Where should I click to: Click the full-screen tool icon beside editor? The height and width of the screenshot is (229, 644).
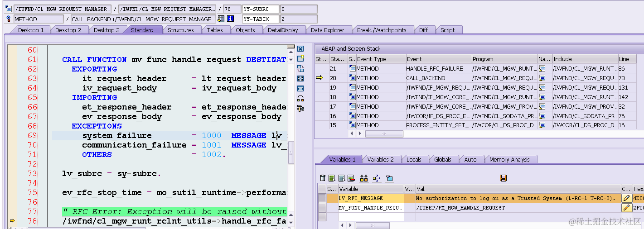[300, 79]
